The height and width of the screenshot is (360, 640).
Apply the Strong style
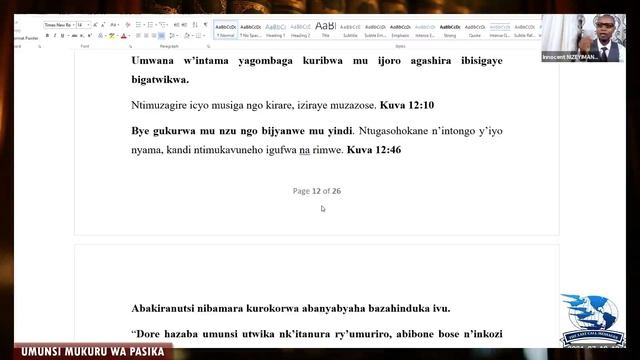click(x=450, y=30)
